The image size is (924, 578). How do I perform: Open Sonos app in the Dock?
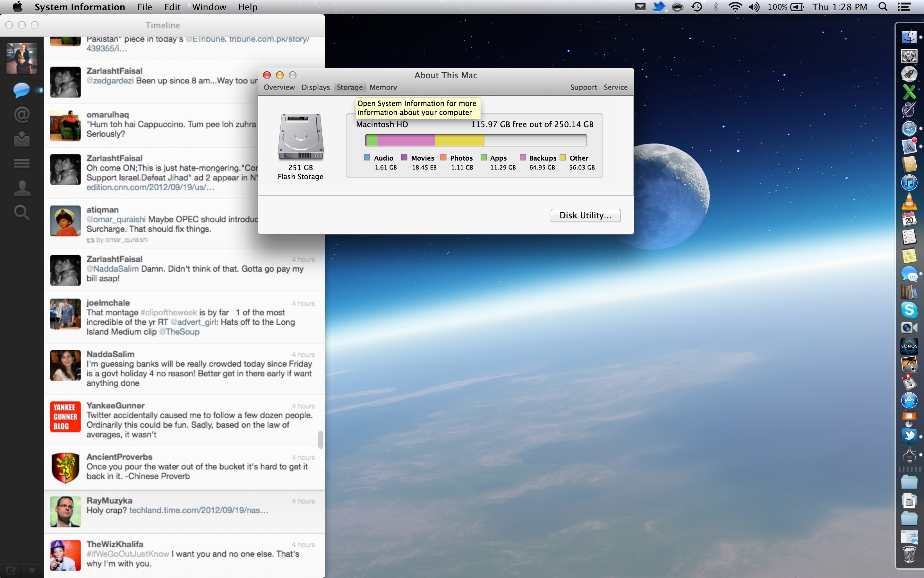[x=909, y=346]
